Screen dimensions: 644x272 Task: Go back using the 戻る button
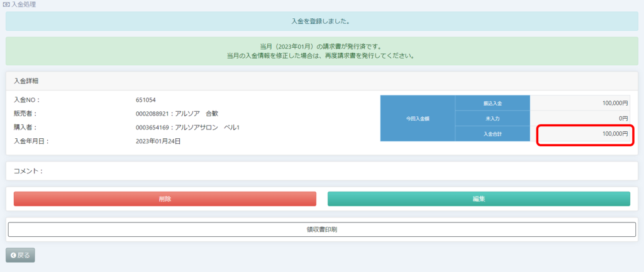point(20,255)
